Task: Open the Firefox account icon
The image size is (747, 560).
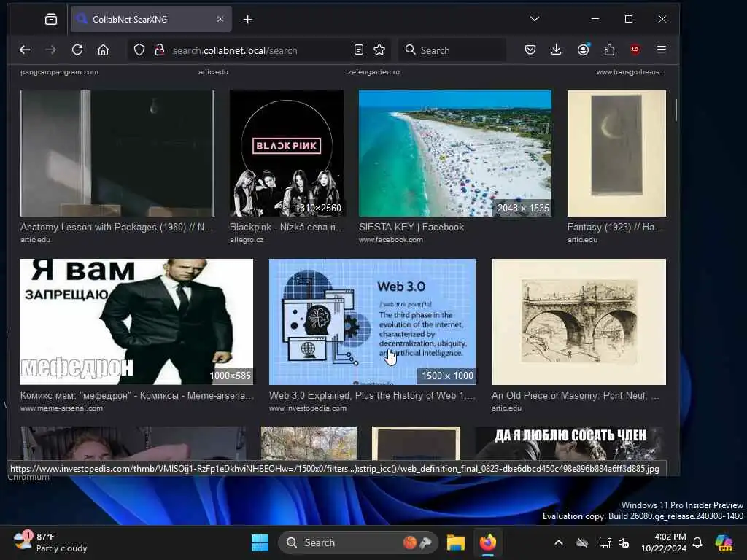Action: (x=583, y=50)
